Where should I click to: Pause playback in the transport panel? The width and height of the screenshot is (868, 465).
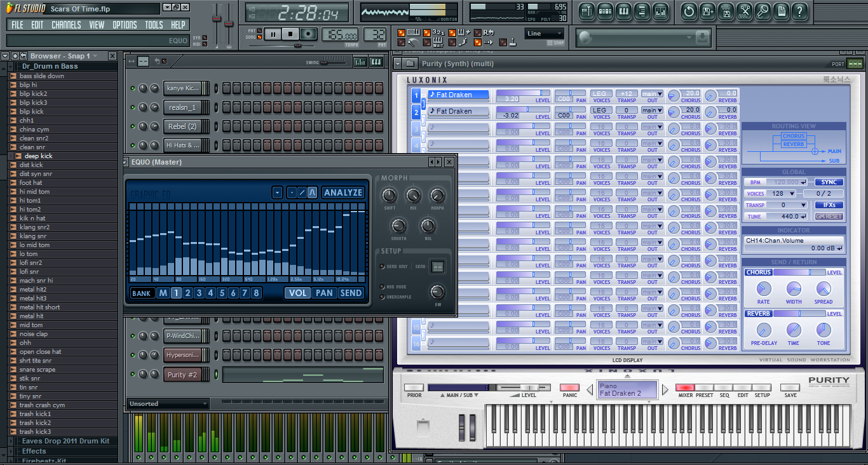273,34
